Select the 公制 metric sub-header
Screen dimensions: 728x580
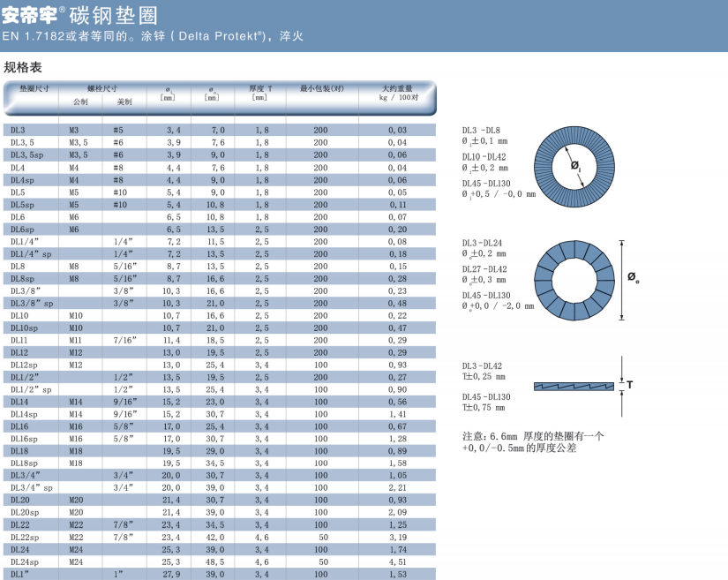coord(79,102)
